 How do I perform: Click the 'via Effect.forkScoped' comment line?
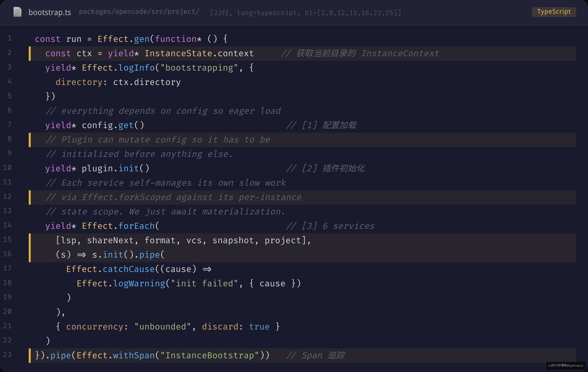point(173,197)
